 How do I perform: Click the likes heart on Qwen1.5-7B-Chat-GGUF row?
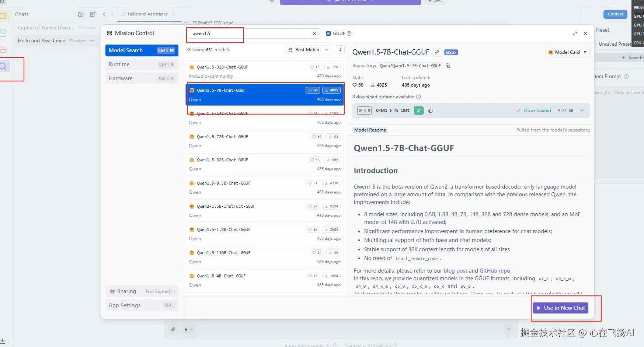(313, 90)
